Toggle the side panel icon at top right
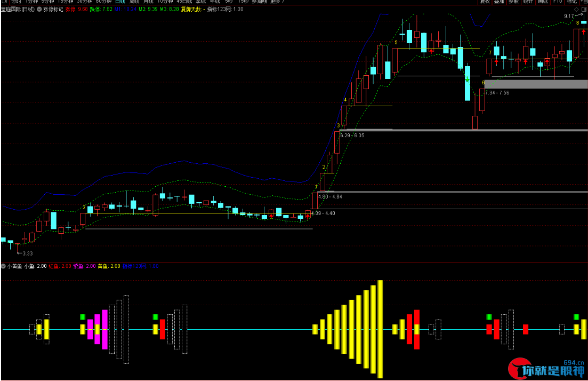The width and height of the screenshot is (588, 381). 584,9
